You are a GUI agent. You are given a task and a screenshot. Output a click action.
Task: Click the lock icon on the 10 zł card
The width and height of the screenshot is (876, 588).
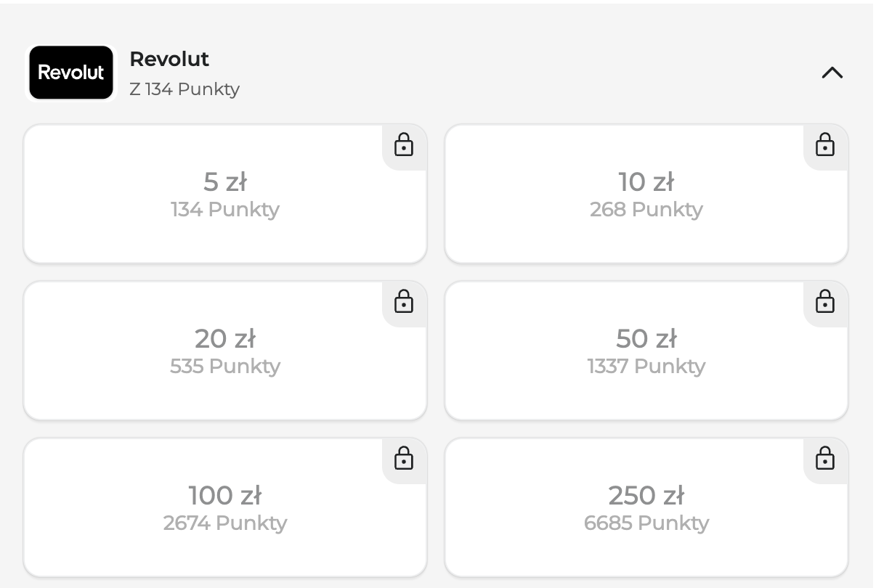[x=825, y=146]
